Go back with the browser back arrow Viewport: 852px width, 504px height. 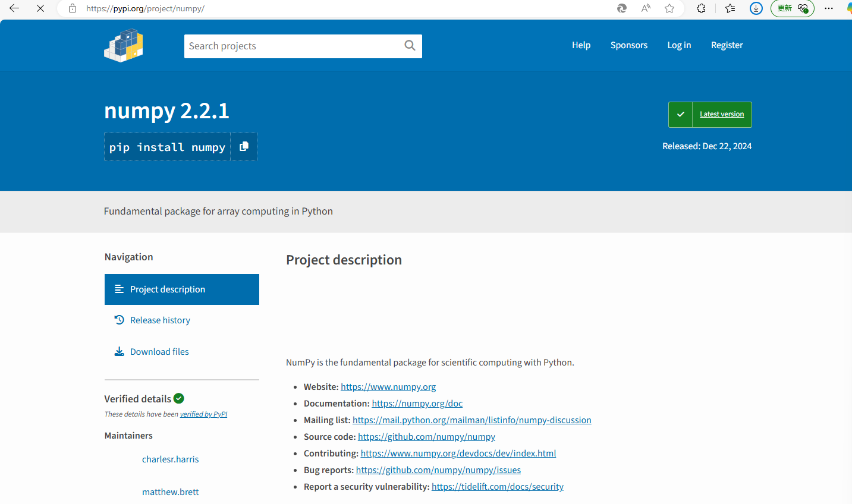(14, 8)
